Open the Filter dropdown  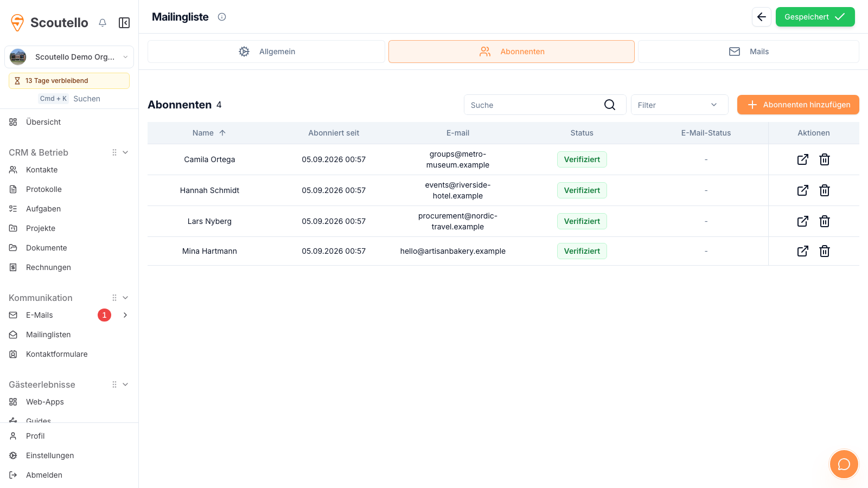679,105
